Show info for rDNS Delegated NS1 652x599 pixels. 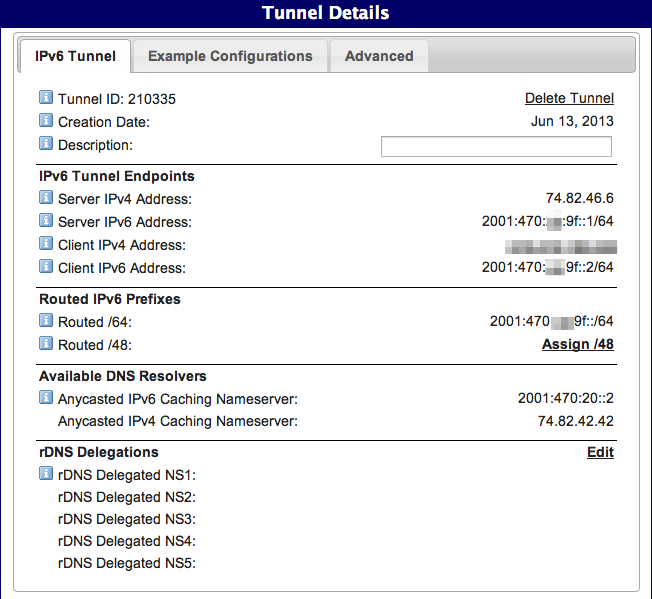coord(46,473)
